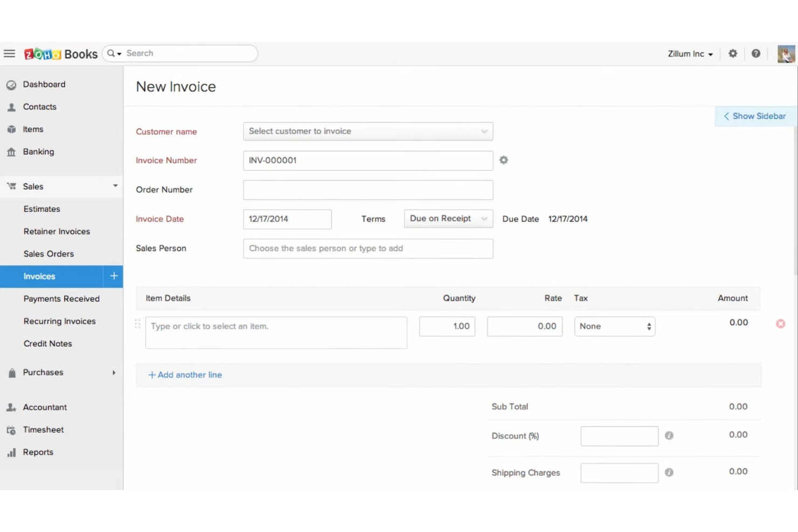Open settings gear in top bar

[733, 53]
